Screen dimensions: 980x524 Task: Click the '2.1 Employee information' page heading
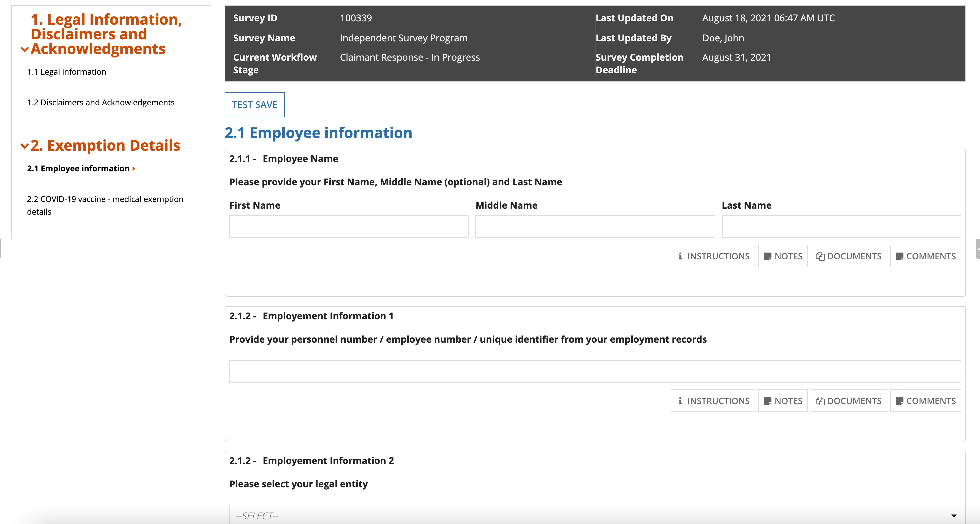click(318, 133)
